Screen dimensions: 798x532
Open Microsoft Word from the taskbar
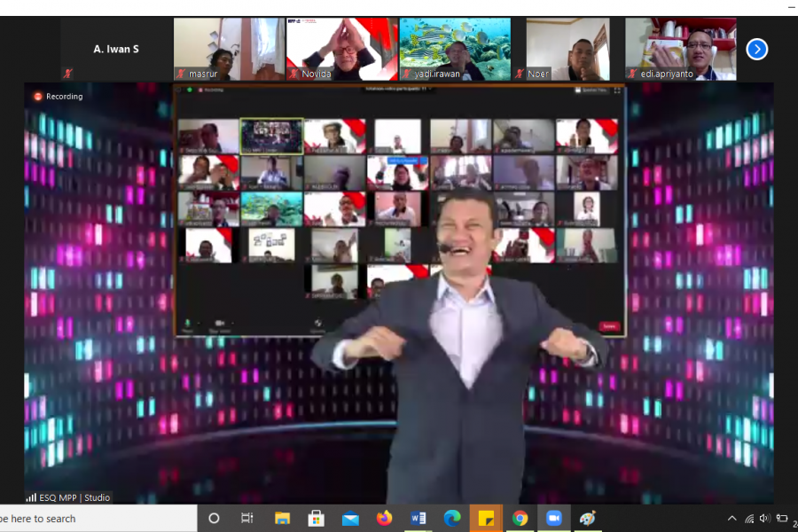pos(419,519)
